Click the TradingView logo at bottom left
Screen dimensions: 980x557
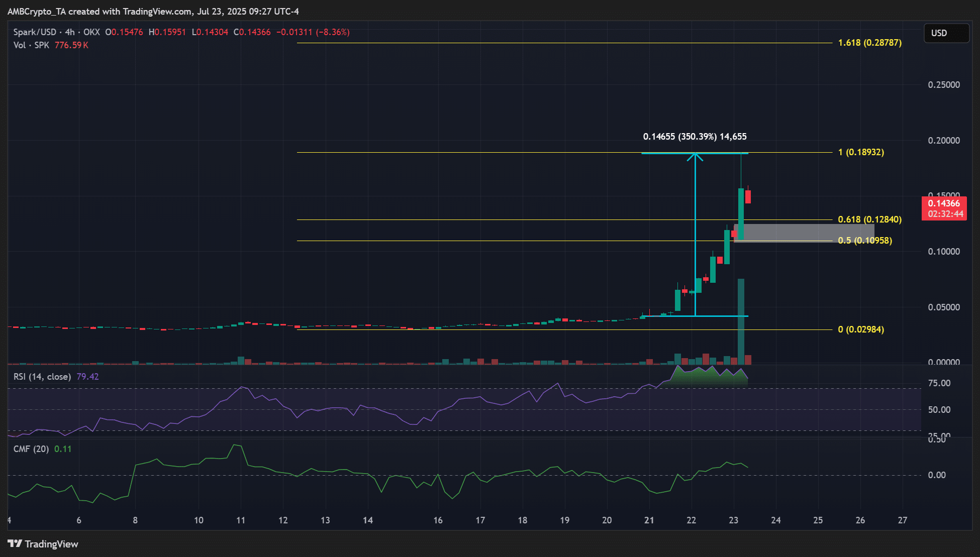(43, 544)
